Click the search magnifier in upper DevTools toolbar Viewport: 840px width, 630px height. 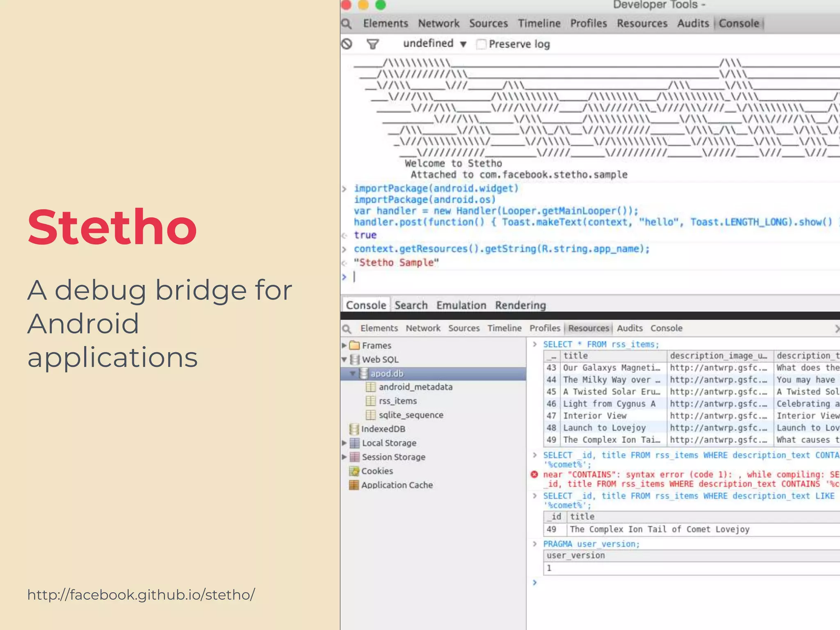coord(347,24)
